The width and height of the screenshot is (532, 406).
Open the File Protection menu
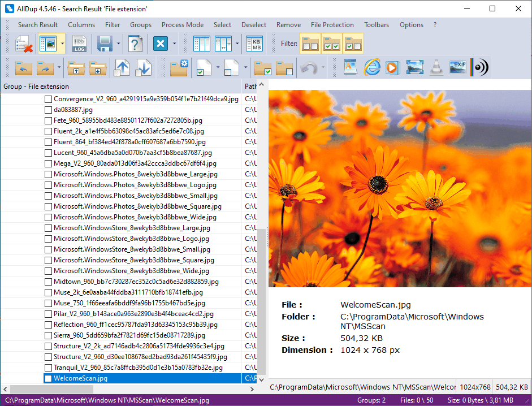coord(332,25)
